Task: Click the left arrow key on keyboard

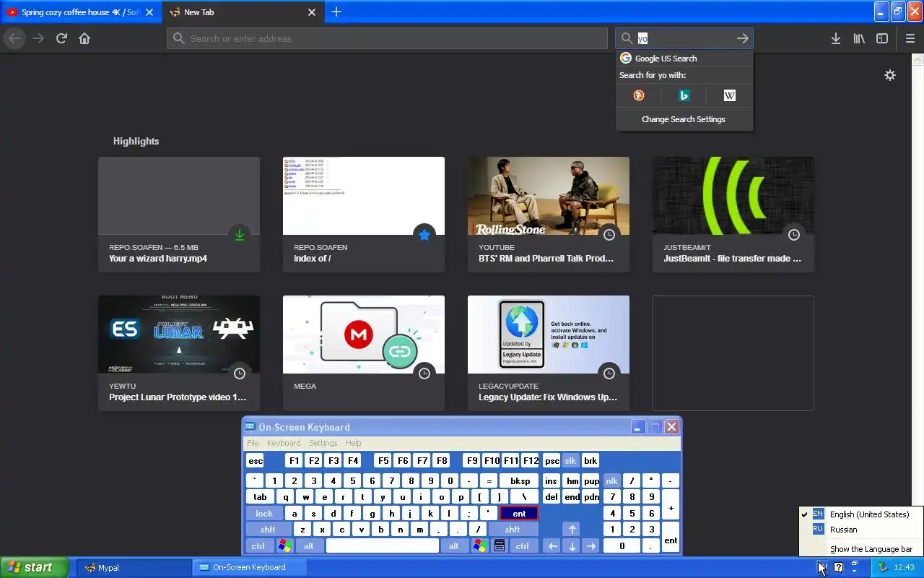Action: point(553,546)
